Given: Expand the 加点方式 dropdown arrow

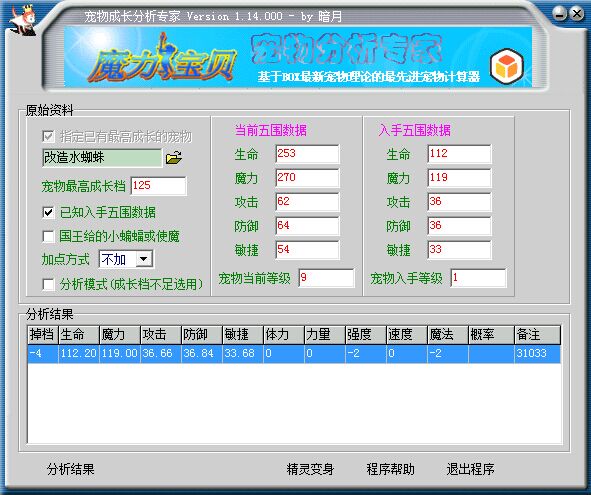Looking at the screenshot, I should coord(144,259).
